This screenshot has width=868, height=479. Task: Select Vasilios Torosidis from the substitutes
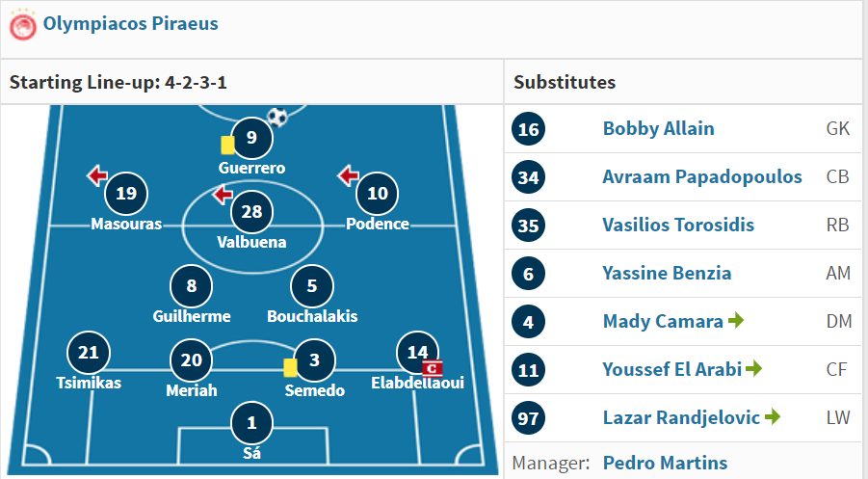678,225
